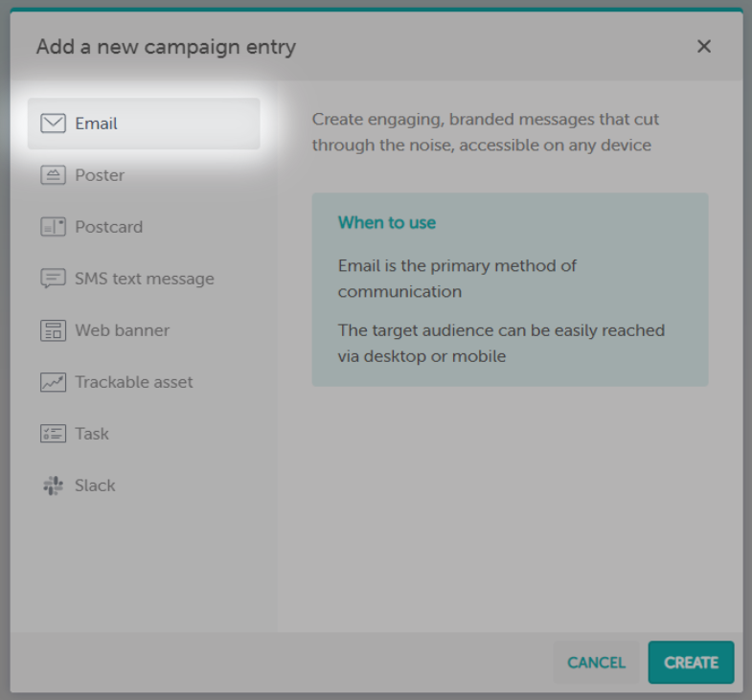Click the Poster icon
Viewport: 752px width, 700px height.
pyautogui.click(x=53, y=175)
